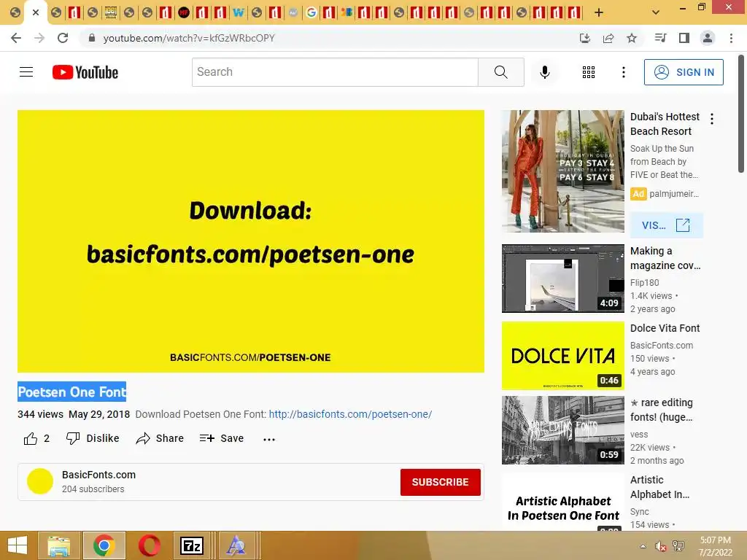Install app via download icon in address bar
Screen dimensions: 747x560
click(584, 38)
